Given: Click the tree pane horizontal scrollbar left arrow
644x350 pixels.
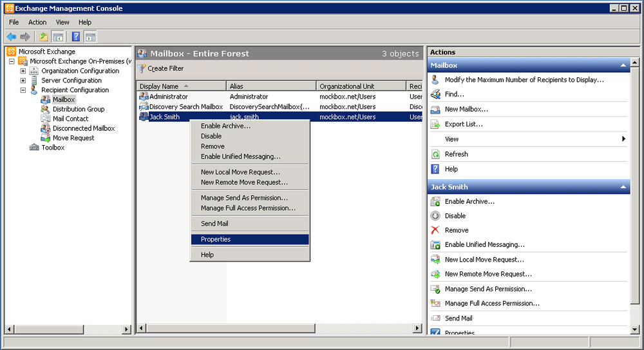Looking at the screenshot, I should (10, 329).
